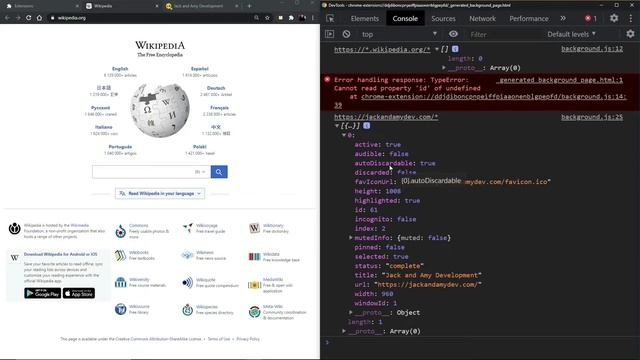This screenshot has width=640, height=360.
Task: Open the extensions puzzle piece icon
Action: tap(291, 18)
